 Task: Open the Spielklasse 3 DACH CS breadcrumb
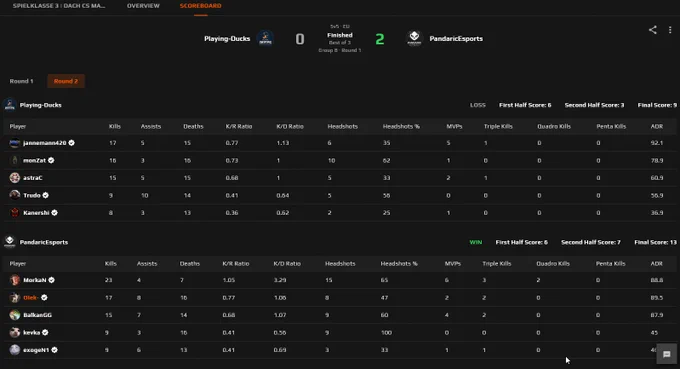click(x=59, y=6)
